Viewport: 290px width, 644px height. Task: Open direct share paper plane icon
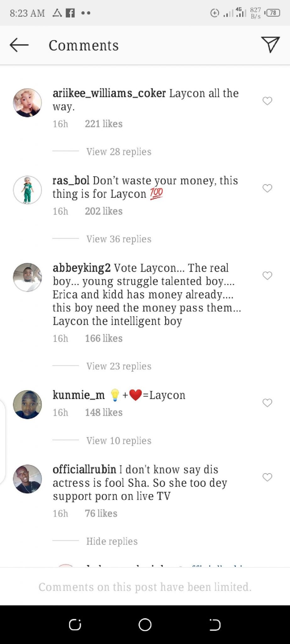pyautogui.click(x=270, y=45)
